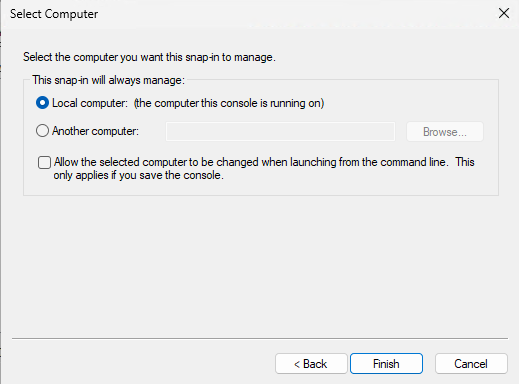
Task: Click the empty area below the group box
Action: [260, 267]
